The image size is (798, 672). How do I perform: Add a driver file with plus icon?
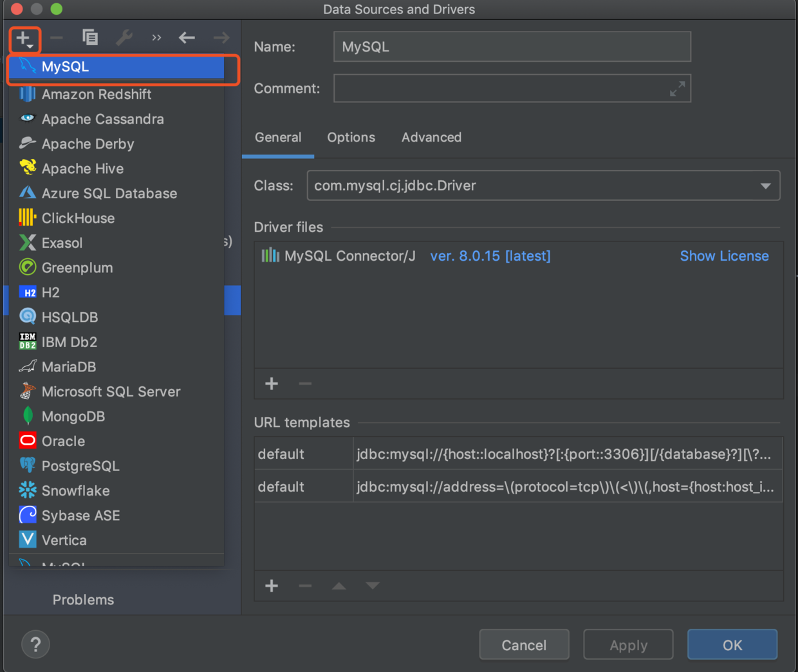[272, 384]
